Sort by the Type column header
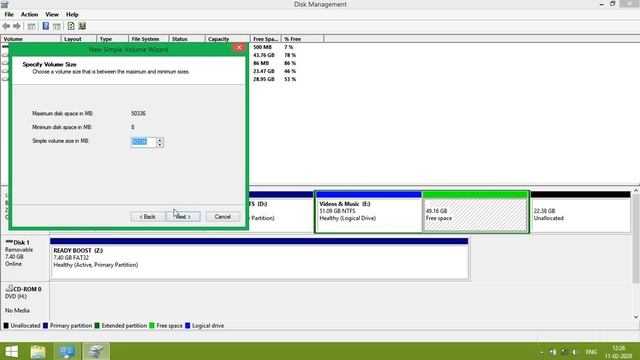The width and height of the screenshot is (640, 360). pyautogui.click(x=113, y=39)
